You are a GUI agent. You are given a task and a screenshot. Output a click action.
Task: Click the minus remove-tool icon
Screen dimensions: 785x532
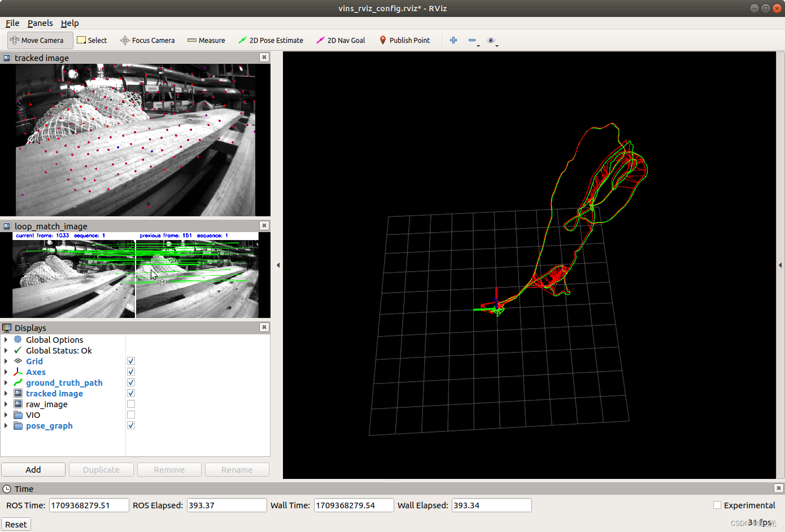tap(472, 40)
